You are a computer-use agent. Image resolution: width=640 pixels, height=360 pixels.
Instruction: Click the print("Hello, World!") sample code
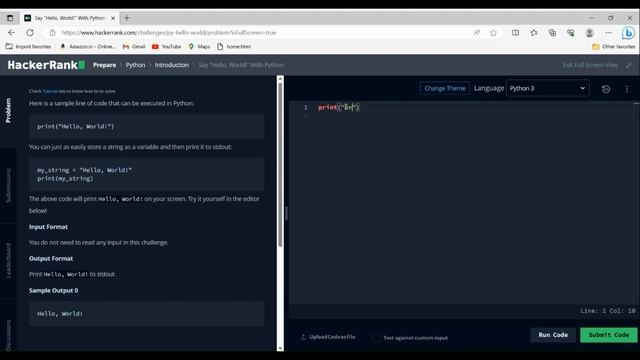click(76, 127)
